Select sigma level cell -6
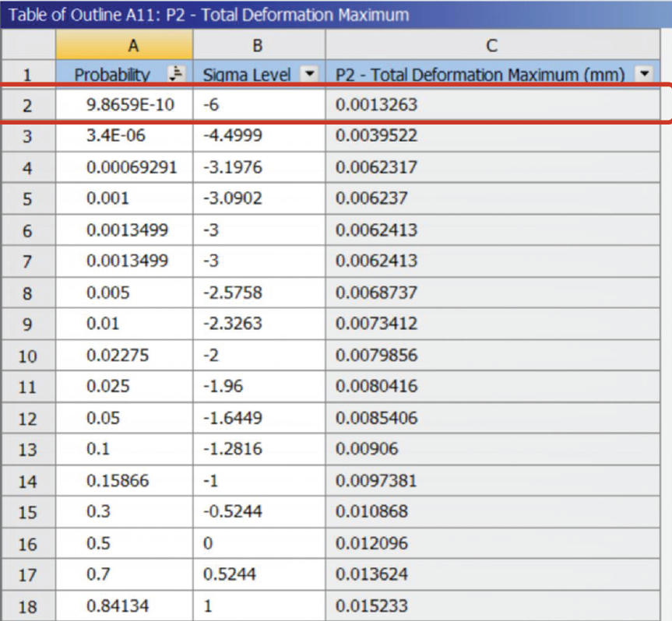Screen dimensions: 672x621 pos(259,104)
